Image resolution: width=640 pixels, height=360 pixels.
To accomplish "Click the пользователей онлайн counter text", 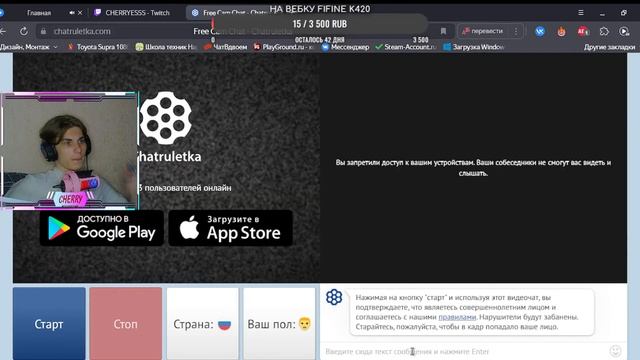I will point(184,188).
